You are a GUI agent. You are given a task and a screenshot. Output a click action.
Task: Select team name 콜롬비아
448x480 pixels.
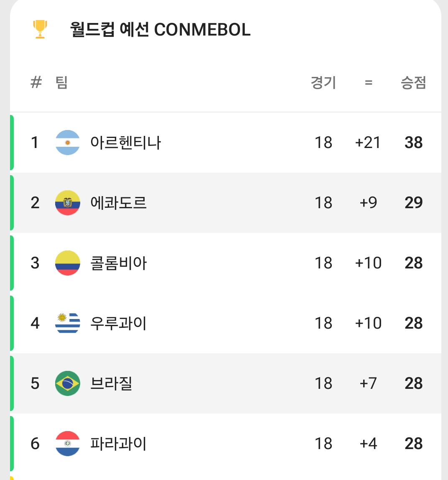pos(119,263)
